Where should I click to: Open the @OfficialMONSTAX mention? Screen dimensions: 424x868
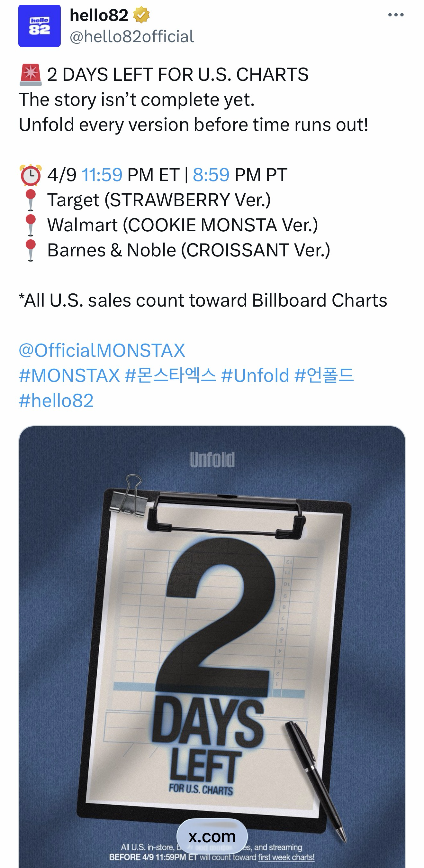tap(102, 350)
